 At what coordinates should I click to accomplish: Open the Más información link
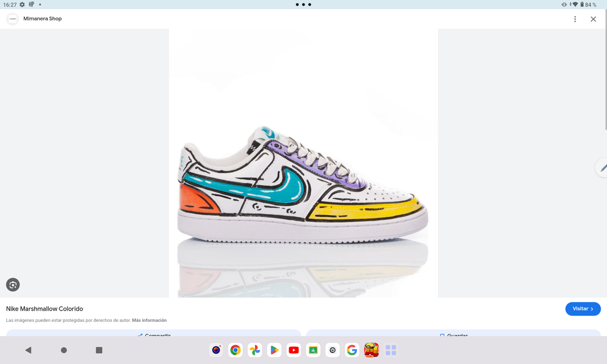click(x=149, y=320)
